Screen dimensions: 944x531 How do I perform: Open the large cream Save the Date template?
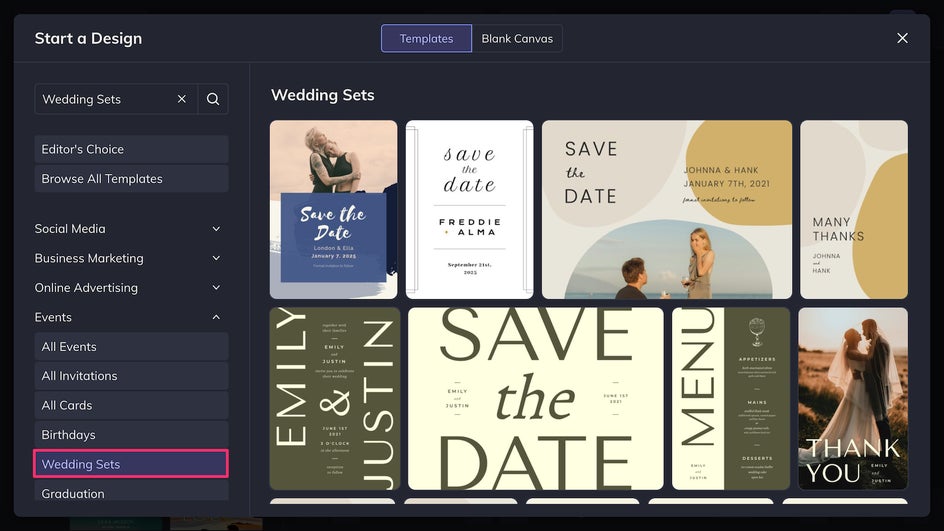pyautogui.click(x=536, y=399)
